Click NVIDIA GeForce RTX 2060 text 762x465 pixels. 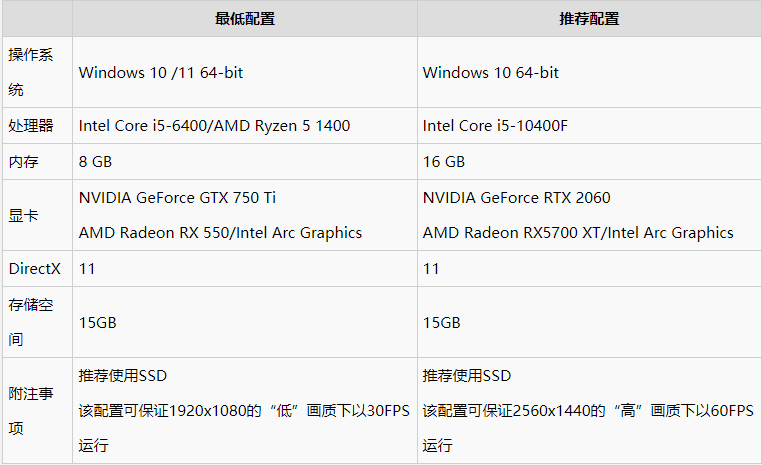pyautogui.click(x=516, y=198)
